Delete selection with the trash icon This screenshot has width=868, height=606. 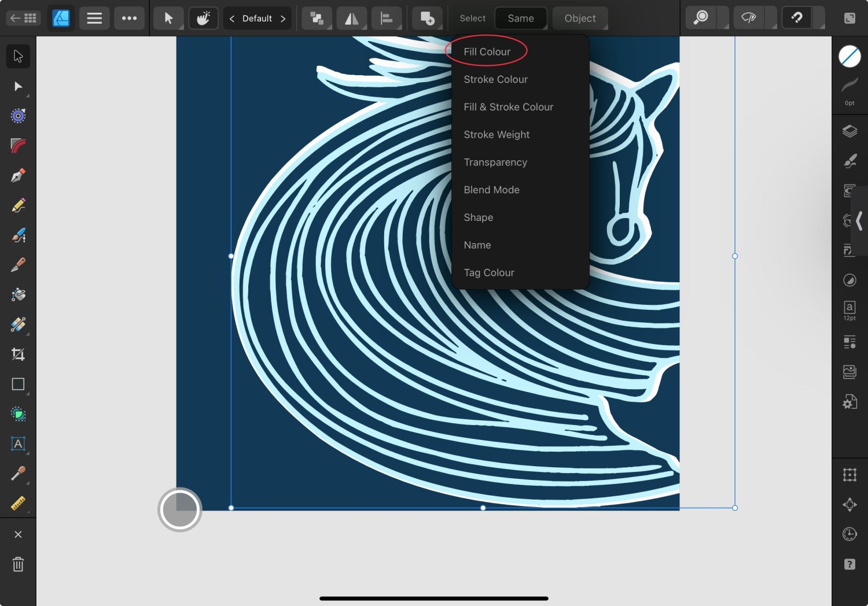18,564
